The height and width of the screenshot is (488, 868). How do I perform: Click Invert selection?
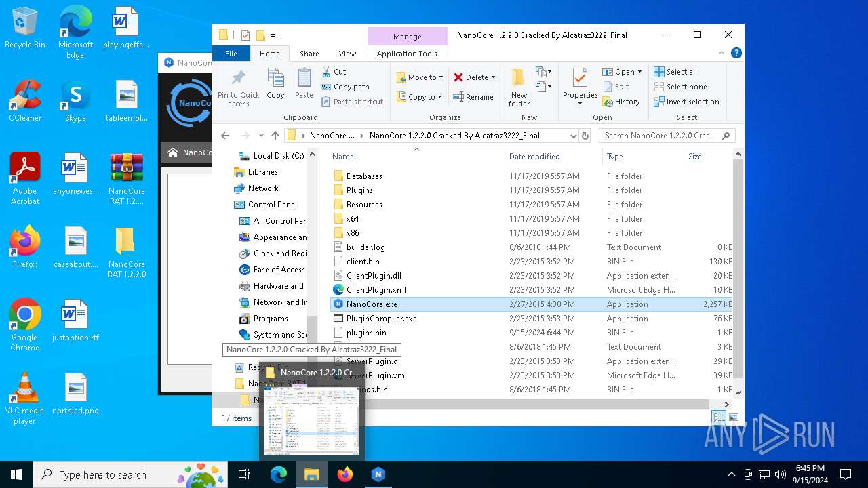(x=686, y=102)
